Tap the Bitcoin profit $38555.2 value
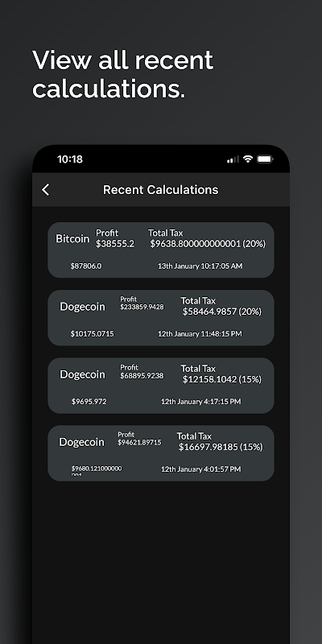This screenshot has width=322, height=644. point(115,244)
